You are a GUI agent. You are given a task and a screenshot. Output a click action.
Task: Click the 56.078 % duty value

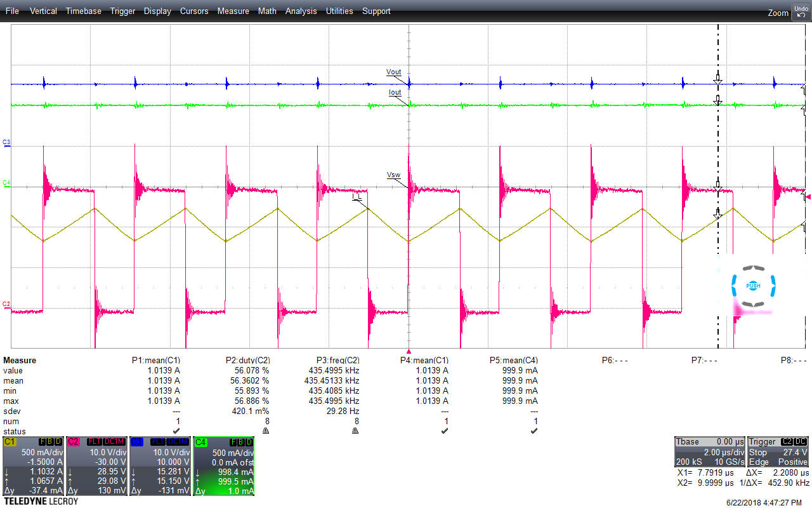[252, 370]
